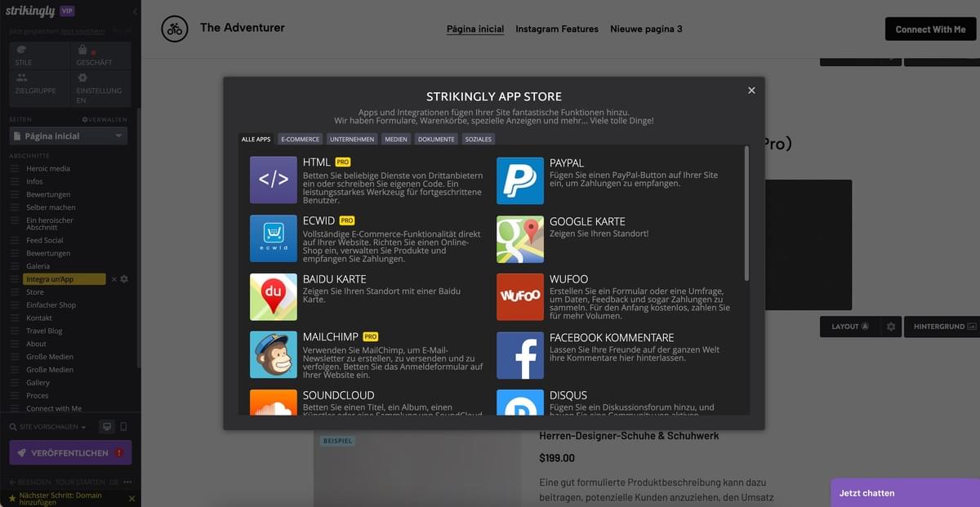Select the Ein heroischer Abschnitt section
Viewport: 980px width, 507px height.
tap(50, 224)
